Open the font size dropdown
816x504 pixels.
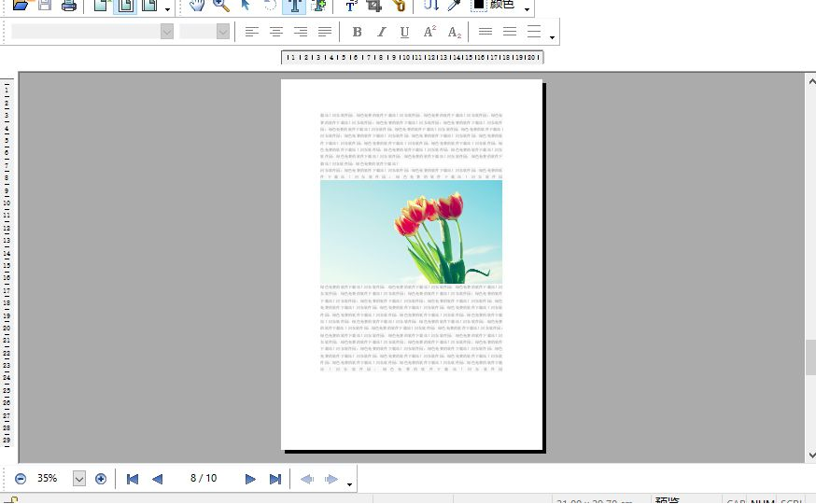tap(222, 32)
